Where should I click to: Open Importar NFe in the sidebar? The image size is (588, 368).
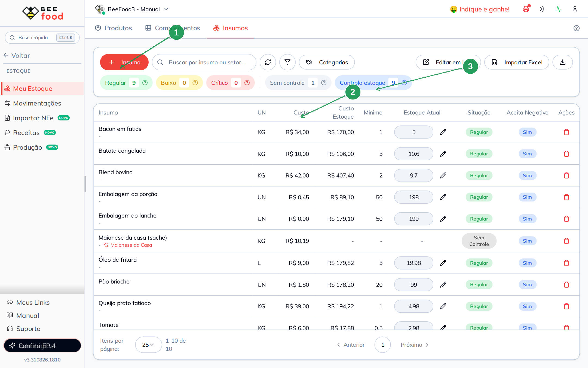37,118
